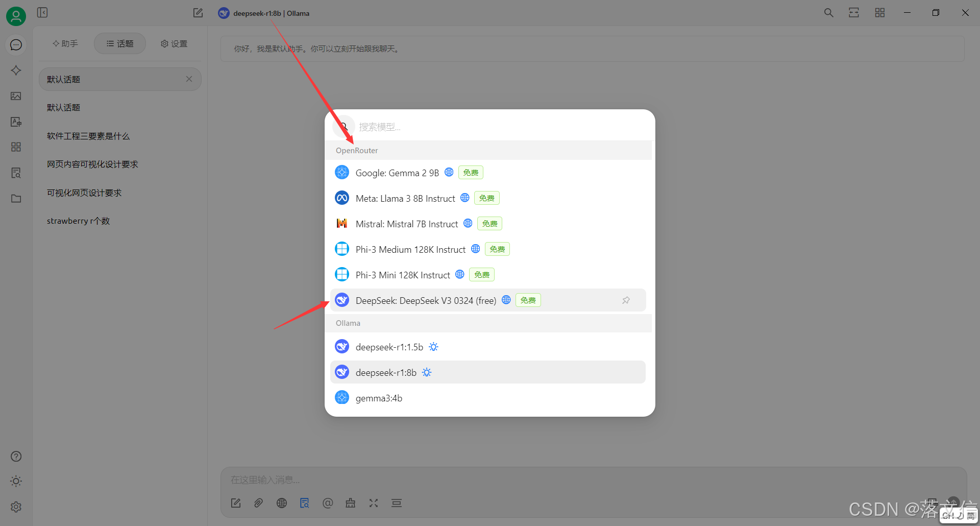980x526 pixels.
Task: Switch to the 设置 tab
Action: coord(174,44)
